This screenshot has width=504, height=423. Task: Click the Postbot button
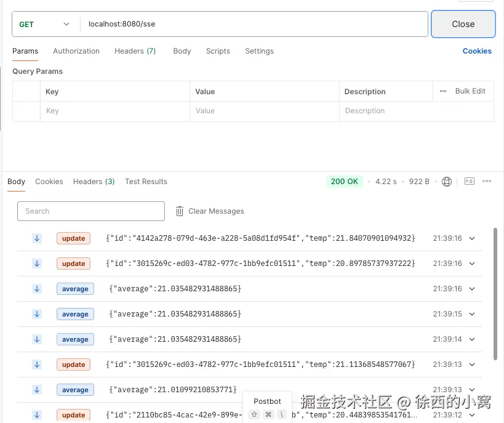pyautogui.click(x=267, y=407)
